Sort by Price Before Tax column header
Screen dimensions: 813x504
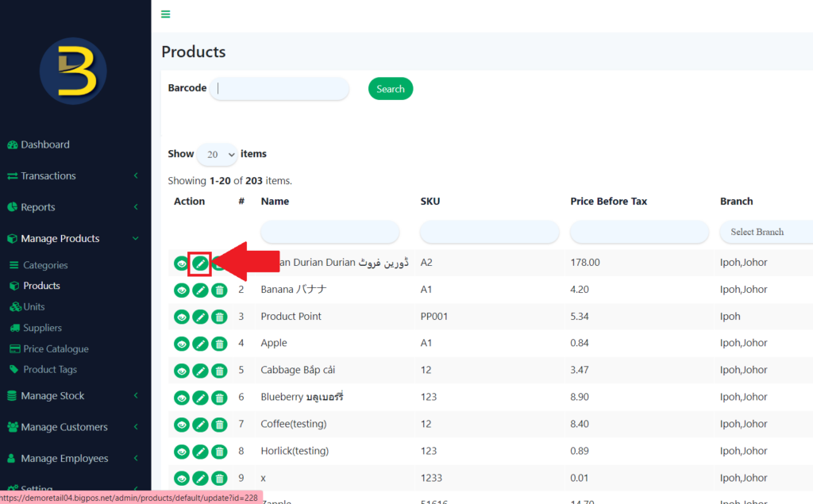[x=608, y=202]
